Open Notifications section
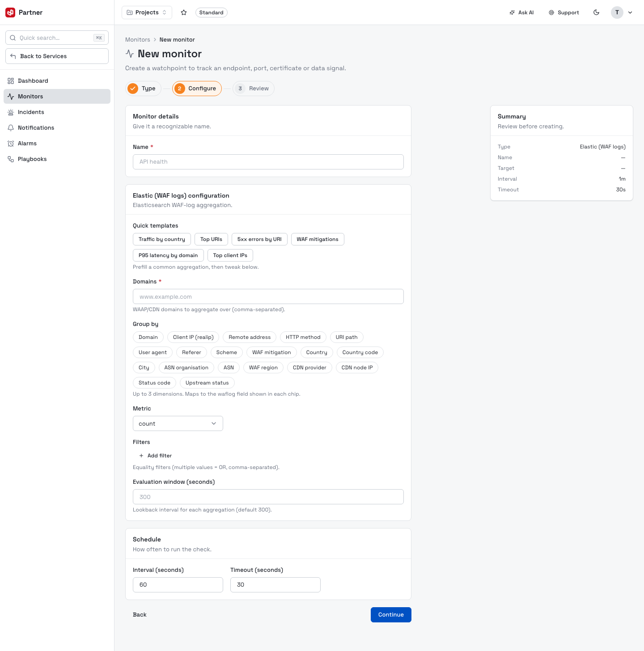 click(57, 128)
